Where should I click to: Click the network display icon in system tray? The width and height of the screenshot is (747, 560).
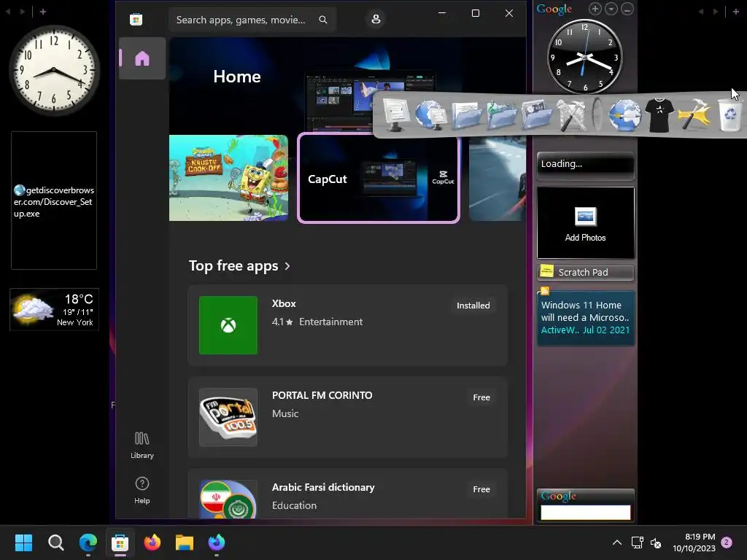click(x=637, y=542)
